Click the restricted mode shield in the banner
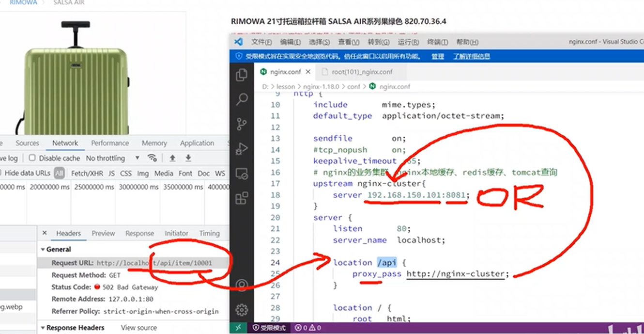 238,56
